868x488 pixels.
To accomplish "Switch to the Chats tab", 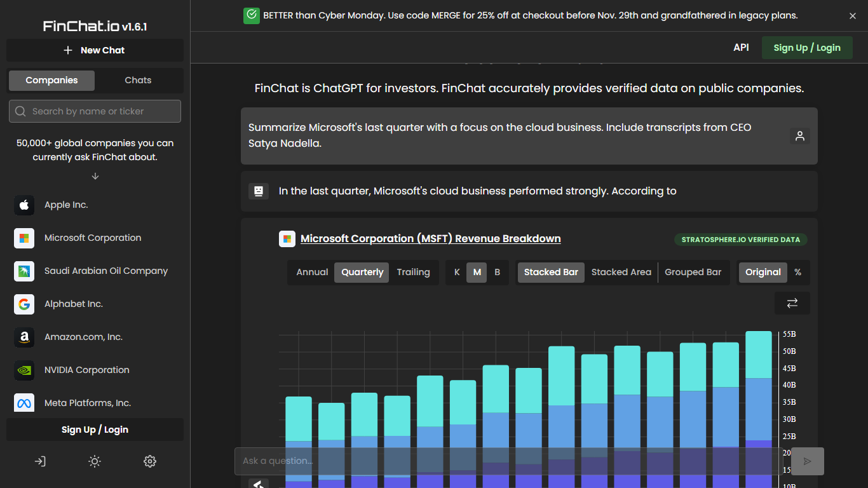I will pos(138,80).
